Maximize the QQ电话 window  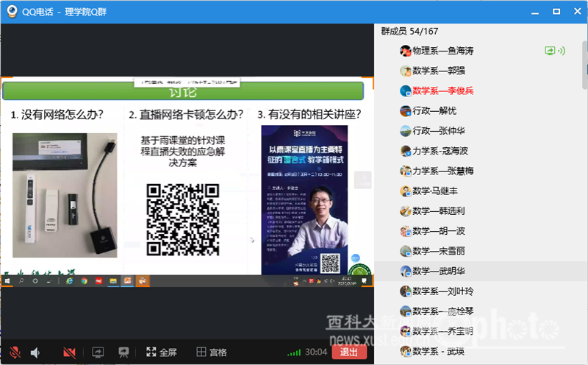tap(556, 12)
